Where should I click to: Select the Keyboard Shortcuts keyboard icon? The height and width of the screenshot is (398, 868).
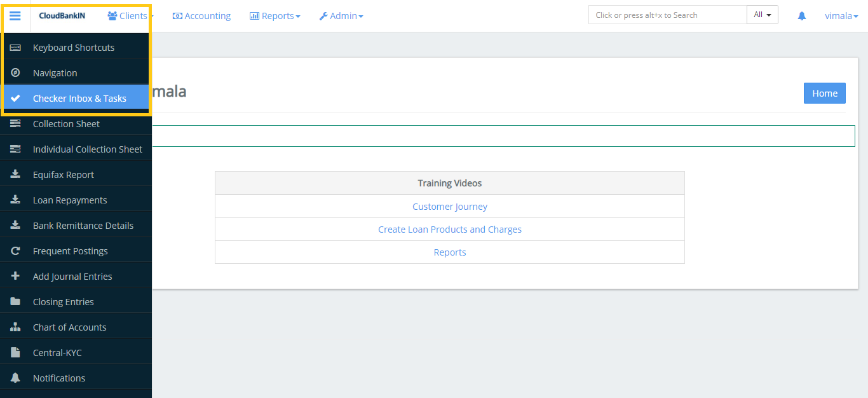pos(15,46)
